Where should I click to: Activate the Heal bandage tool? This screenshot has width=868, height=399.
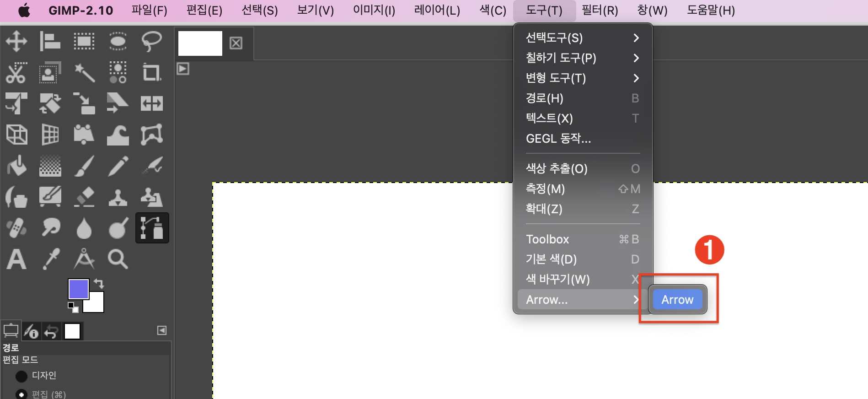(16, 228)
